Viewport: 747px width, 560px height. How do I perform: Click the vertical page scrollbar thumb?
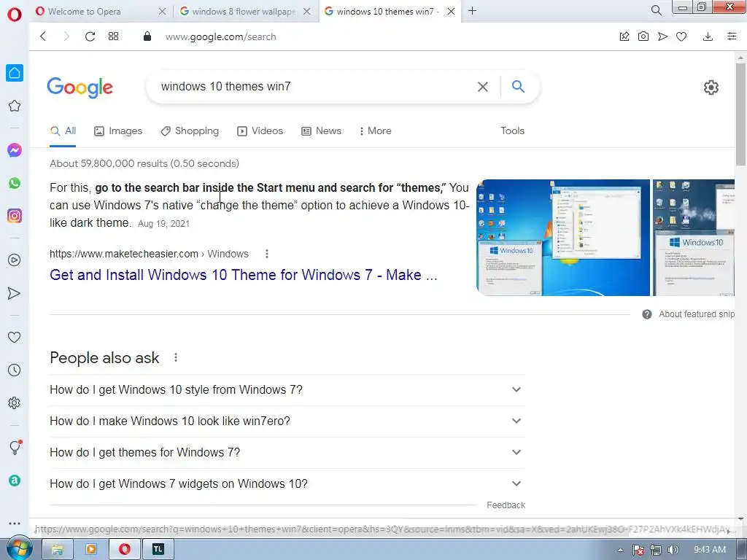740,114
